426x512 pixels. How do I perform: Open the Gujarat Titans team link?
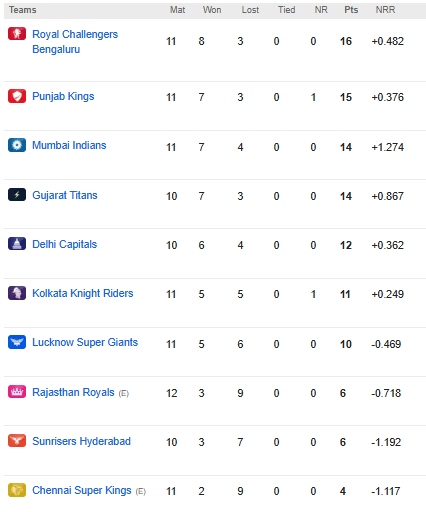tap(65, 195)
